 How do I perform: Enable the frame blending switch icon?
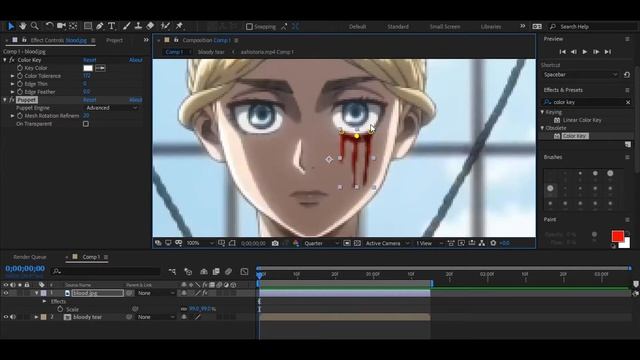(216, 271)
